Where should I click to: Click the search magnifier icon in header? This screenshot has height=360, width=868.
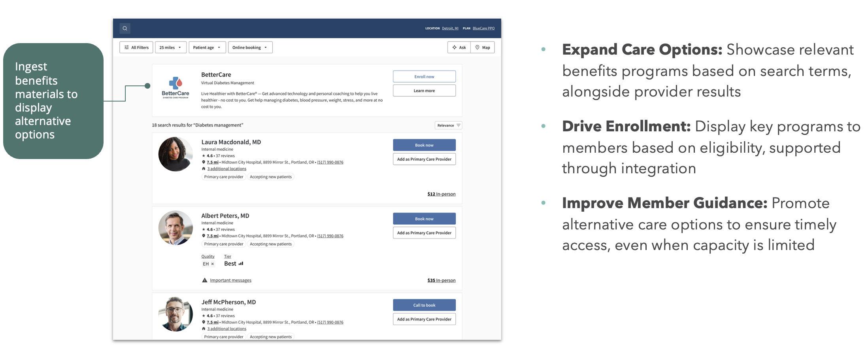click(125, 28)
